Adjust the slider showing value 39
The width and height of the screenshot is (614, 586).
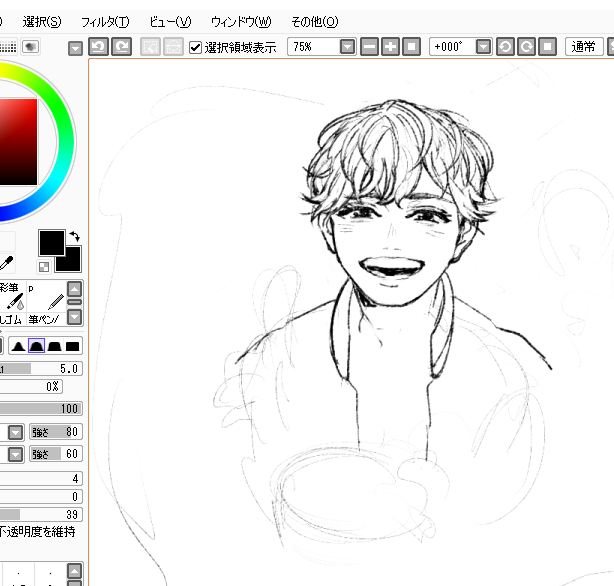click(41, 514)
